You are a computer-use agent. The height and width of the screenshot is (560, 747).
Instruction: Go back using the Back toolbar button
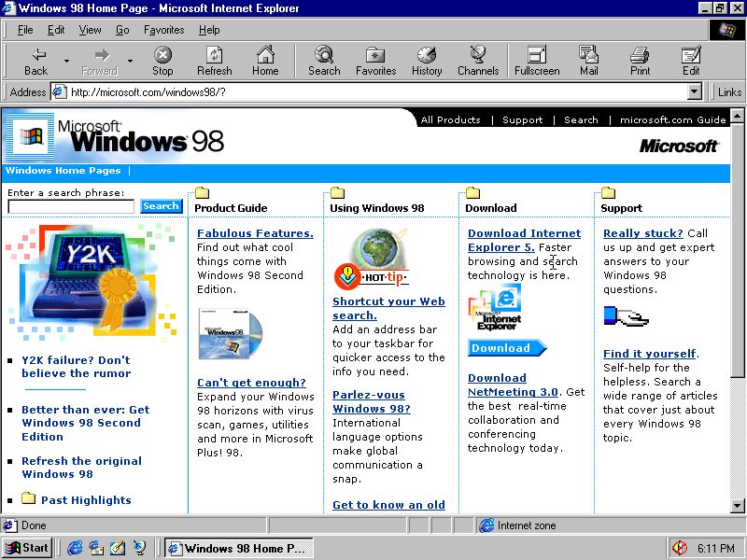[x=36, y=61]
